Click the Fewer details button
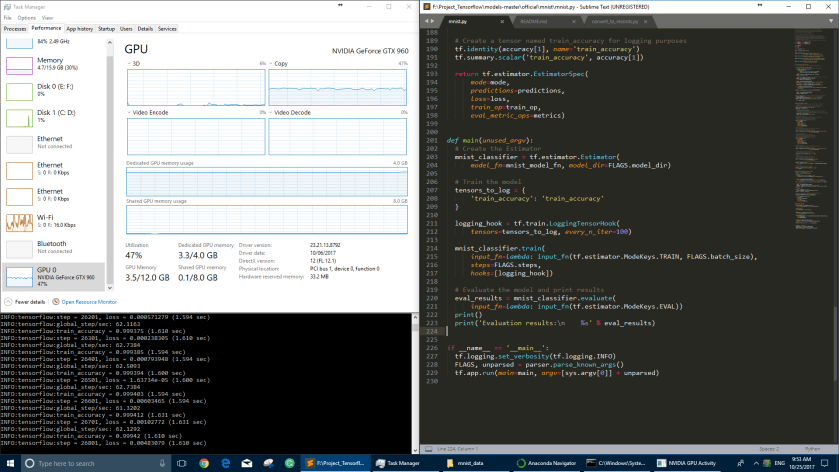839x472 pixels. tap(28, 301)
